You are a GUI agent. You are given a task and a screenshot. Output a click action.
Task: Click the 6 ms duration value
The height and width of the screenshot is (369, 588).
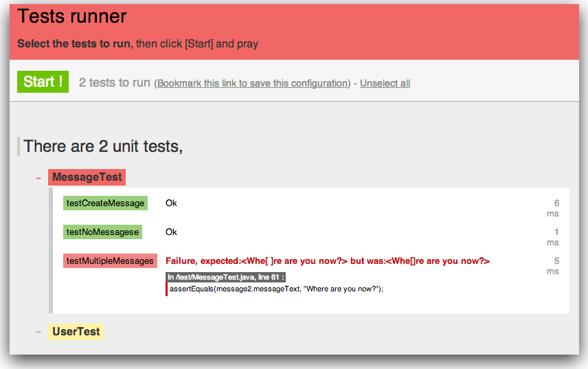pyautogui.click(x=553, y=208)
